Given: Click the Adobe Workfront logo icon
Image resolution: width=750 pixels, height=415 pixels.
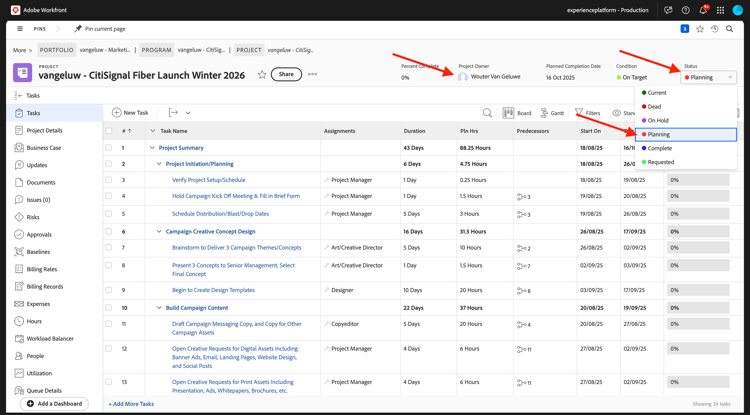Looking at the screenshot, I should click(15, 10).
